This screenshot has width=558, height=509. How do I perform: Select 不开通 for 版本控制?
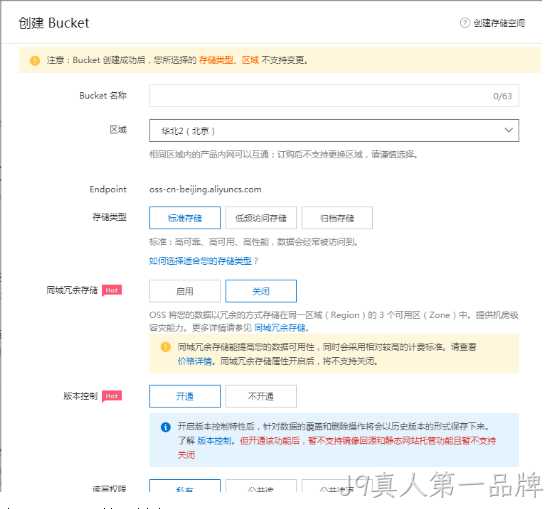click(261, 396)
